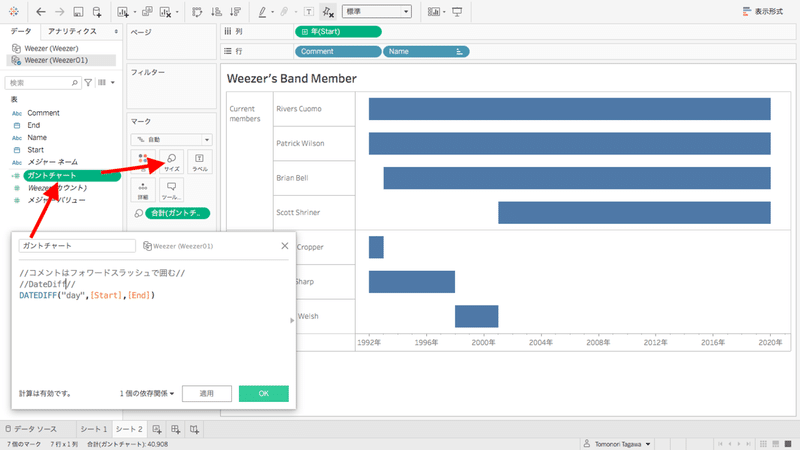The height and width of the screenshot is (450, 800).
Task: Select the Start date field
Action: coord(36,149)
